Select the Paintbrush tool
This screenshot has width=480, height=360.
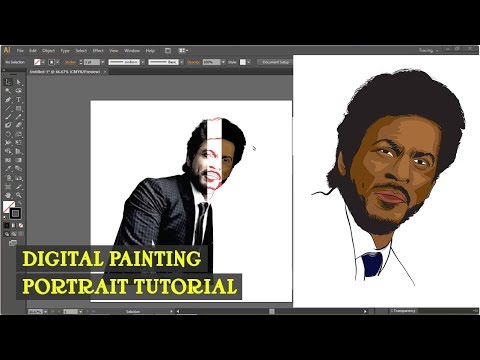8,117
